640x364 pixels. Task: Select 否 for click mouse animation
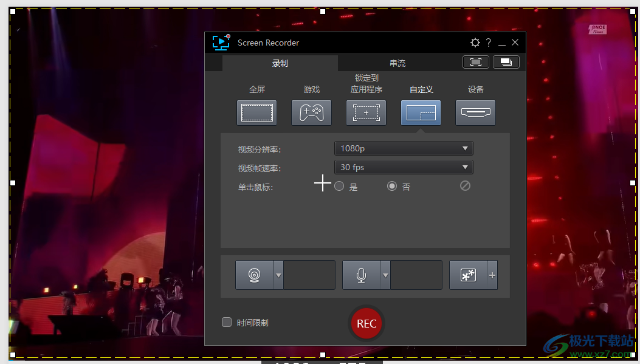tap(392, 186)
